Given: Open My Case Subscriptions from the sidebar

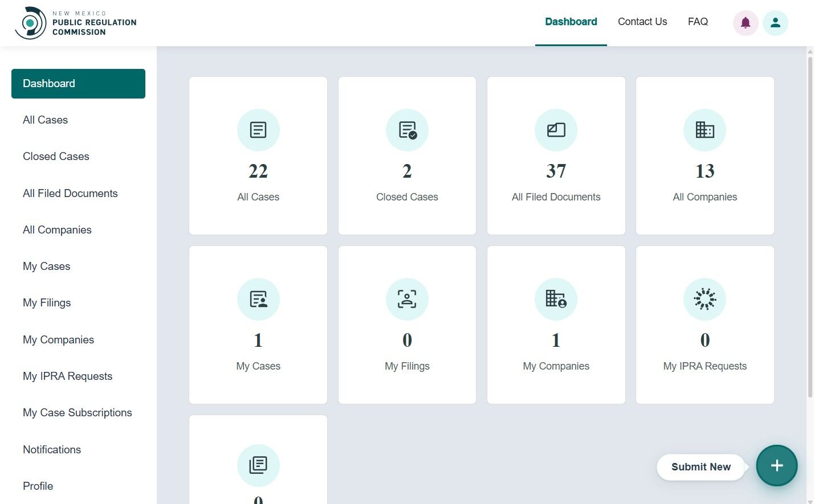Looking at the screenshot, I should click(77, 412).
